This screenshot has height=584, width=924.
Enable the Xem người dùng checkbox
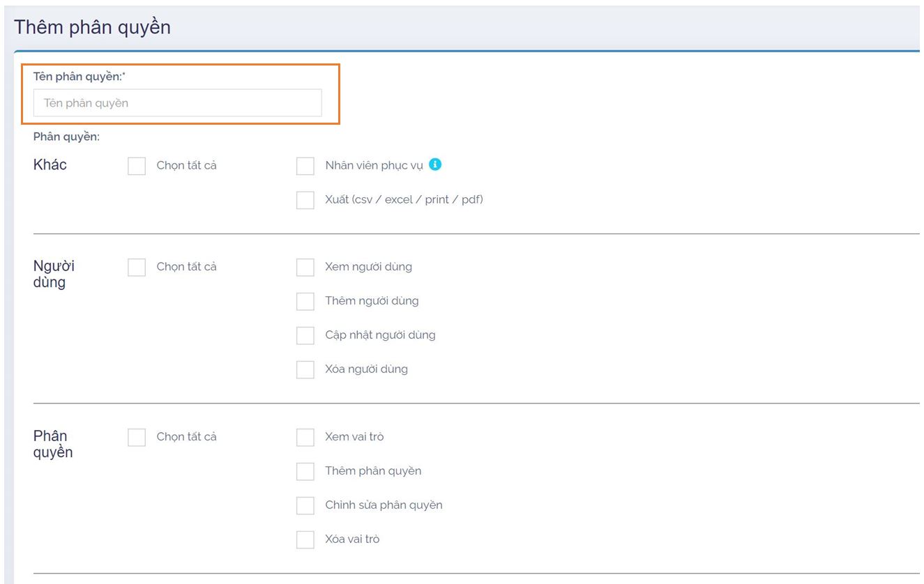(305, 267)
